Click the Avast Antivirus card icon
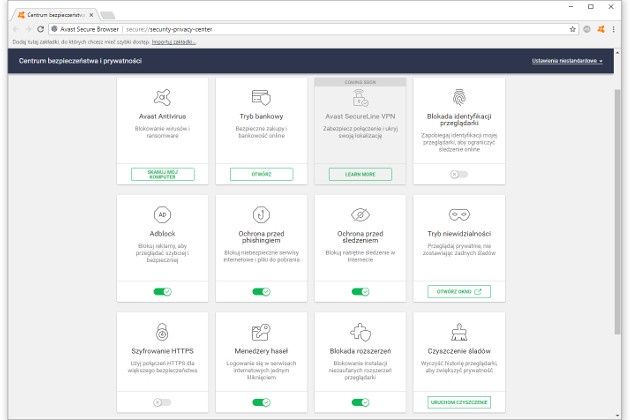 [162, 97]
